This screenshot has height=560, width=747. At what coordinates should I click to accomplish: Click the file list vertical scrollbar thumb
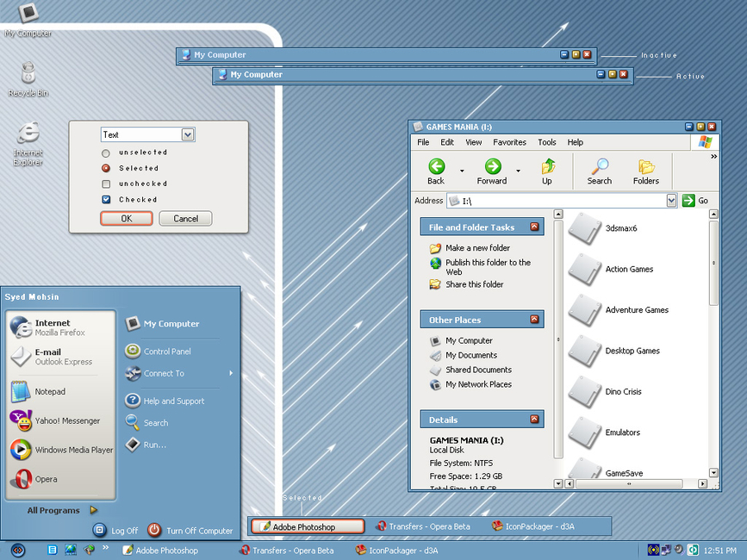coord(713,263)
